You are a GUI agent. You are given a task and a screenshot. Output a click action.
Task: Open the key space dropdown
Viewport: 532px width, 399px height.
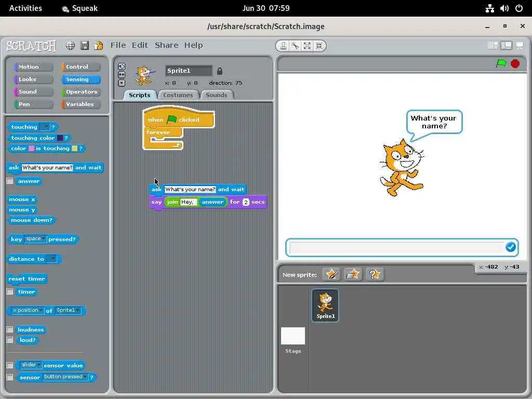coord(35,239)
